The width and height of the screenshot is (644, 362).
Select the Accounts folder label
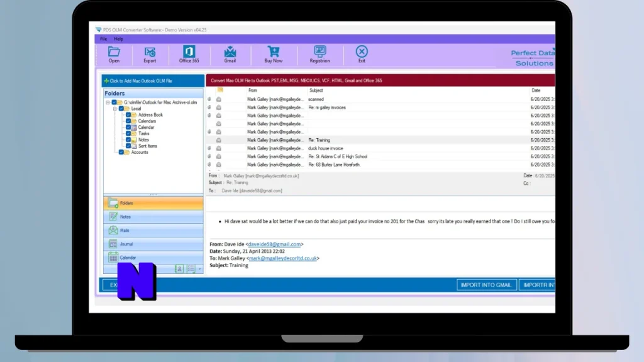(x=140, y=152)
